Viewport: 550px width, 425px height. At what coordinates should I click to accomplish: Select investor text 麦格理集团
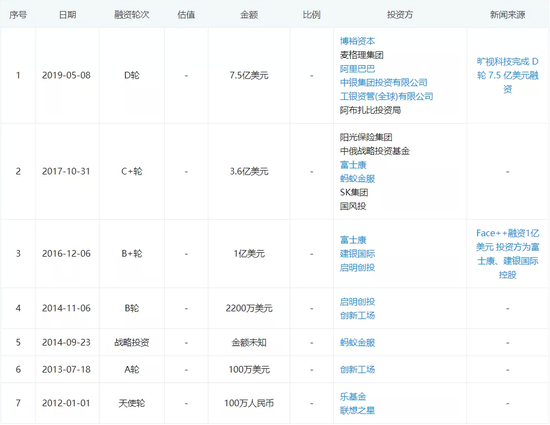tap(361, 55)
